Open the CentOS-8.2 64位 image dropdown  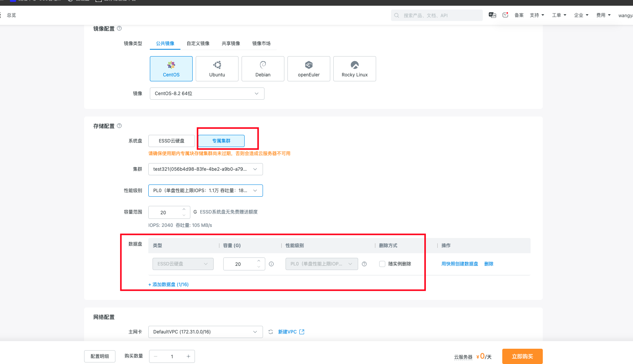click(x=207, y=94)
